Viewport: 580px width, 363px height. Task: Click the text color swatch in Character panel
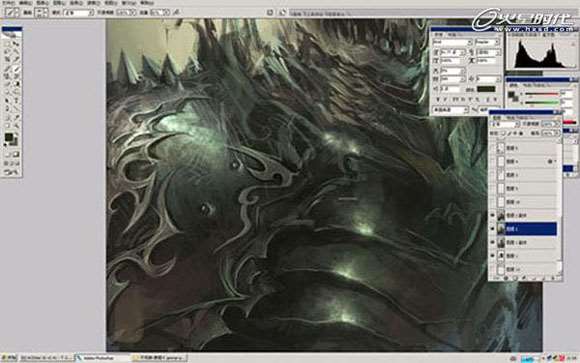(x=486, y=89)
